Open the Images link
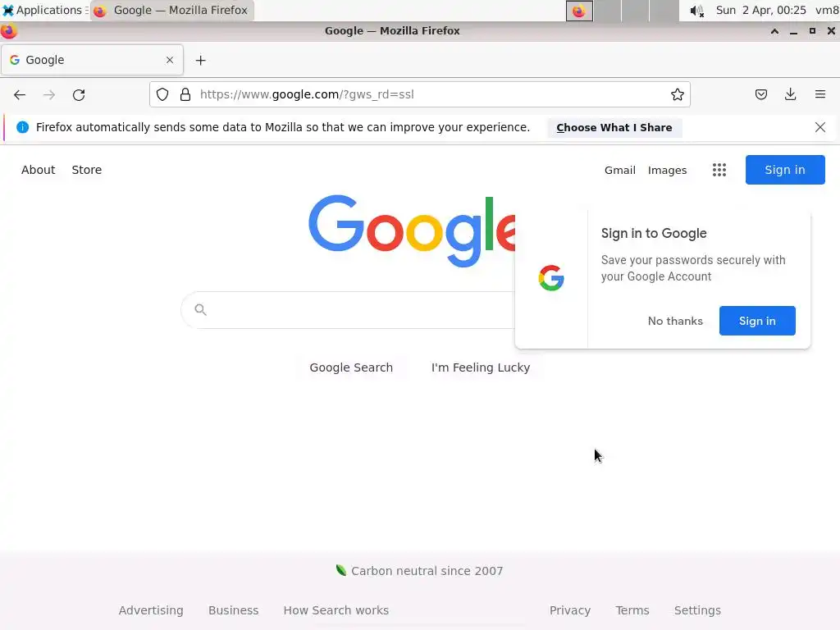Viewport: 840px width, 630px height. (x=667, y=170)
